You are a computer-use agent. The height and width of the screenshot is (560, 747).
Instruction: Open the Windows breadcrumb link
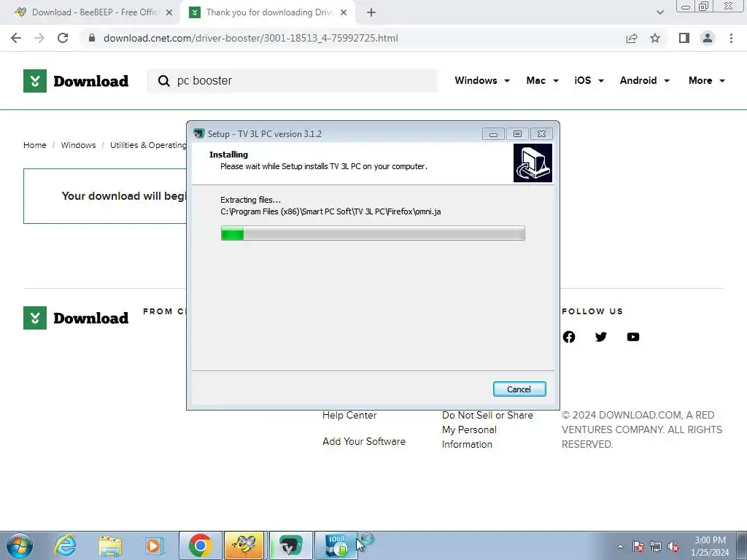pos(78,145)
